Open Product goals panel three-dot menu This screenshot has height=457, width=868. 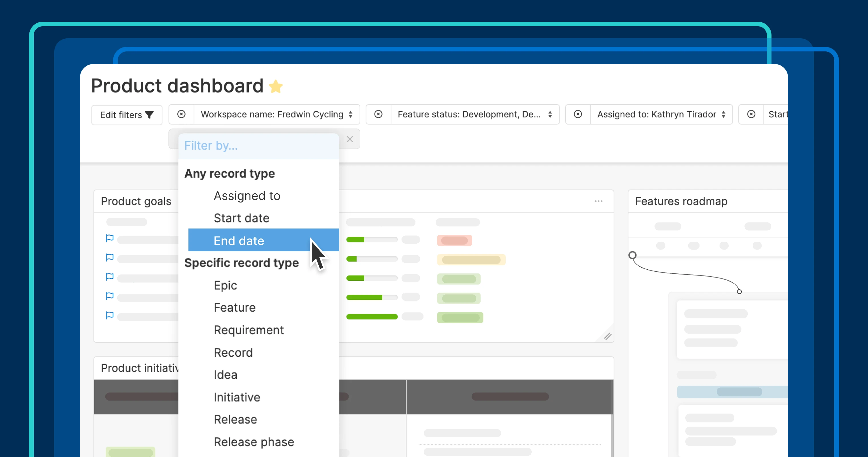(x=598, y=201)
